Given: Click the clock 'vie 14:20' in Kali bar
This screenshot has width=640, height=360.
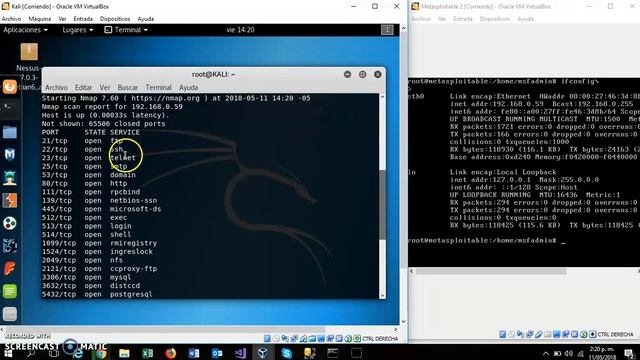Looking at the screenshot, I should click(240, 30).
